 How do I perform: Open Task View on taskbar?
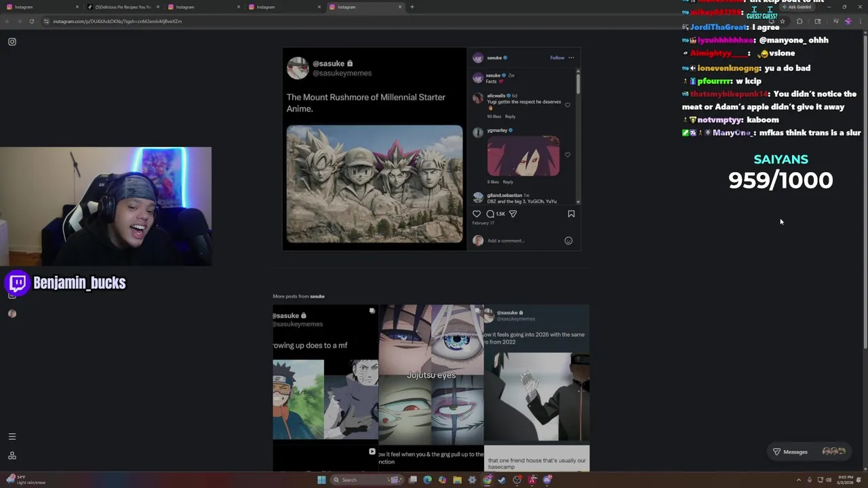click(x=412, y=480)
